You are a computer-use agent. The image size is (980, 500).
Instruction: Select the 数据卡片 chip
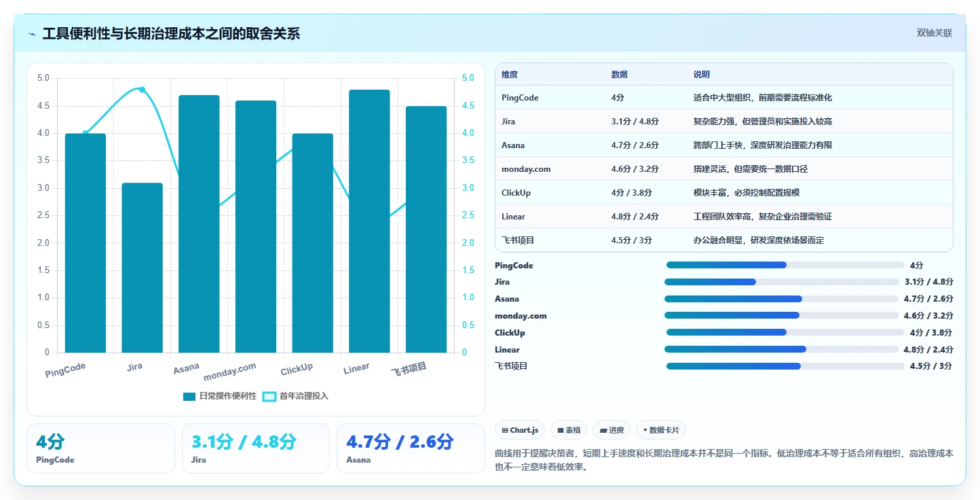(661, 430)
